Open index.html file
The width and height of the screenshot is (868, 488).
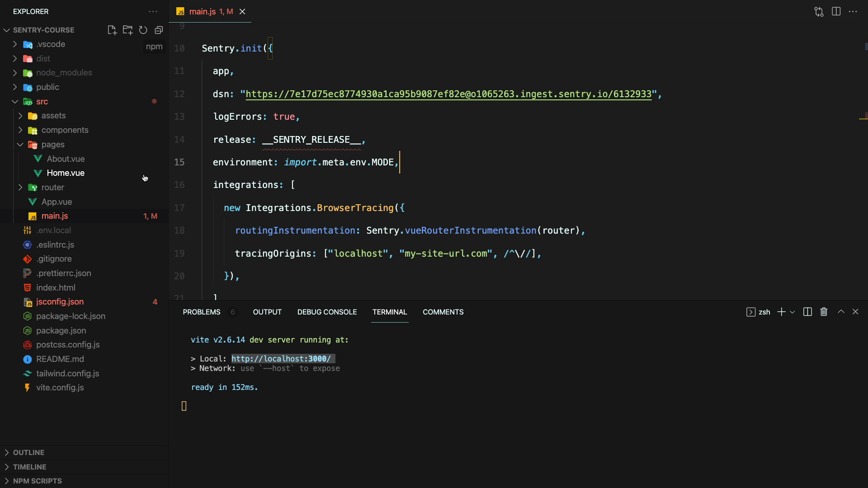(84, 288)
